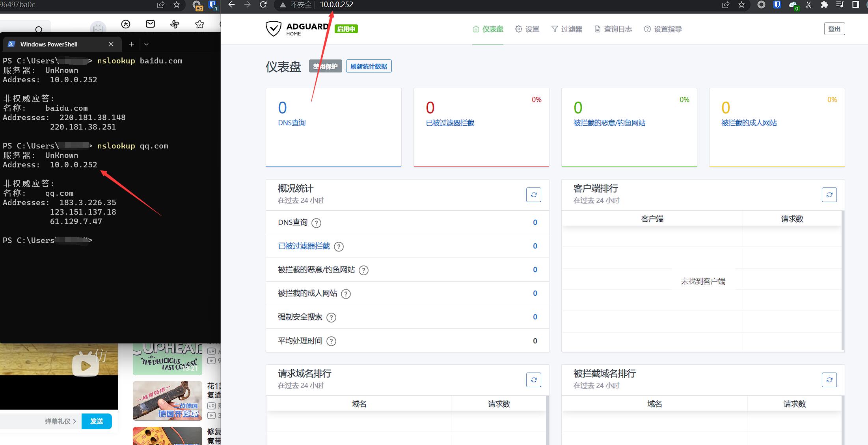Open the browser extensions puzzle icon

click(824, 5)
